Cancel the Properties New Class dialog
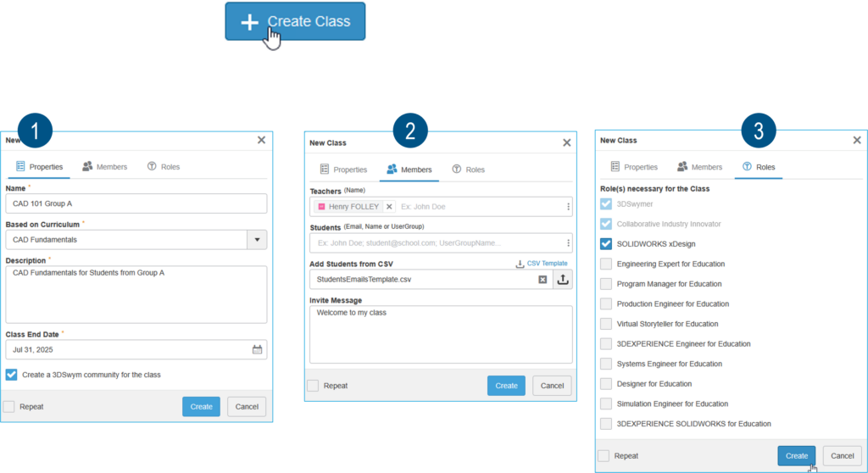This screenshot has width=868, height=473. click(247, 407)
